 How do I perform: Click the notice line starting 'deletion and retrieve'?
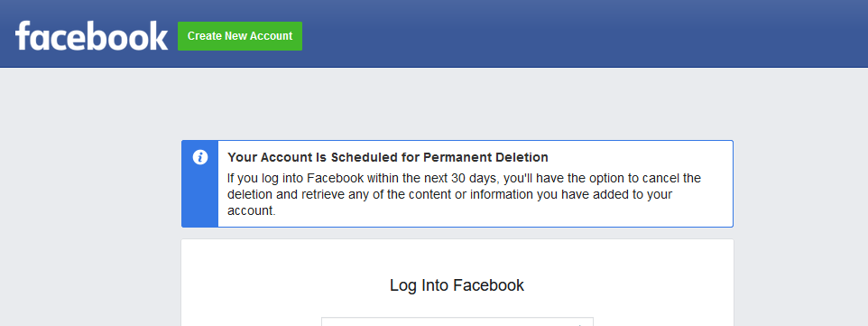click(x=449, y=194)
